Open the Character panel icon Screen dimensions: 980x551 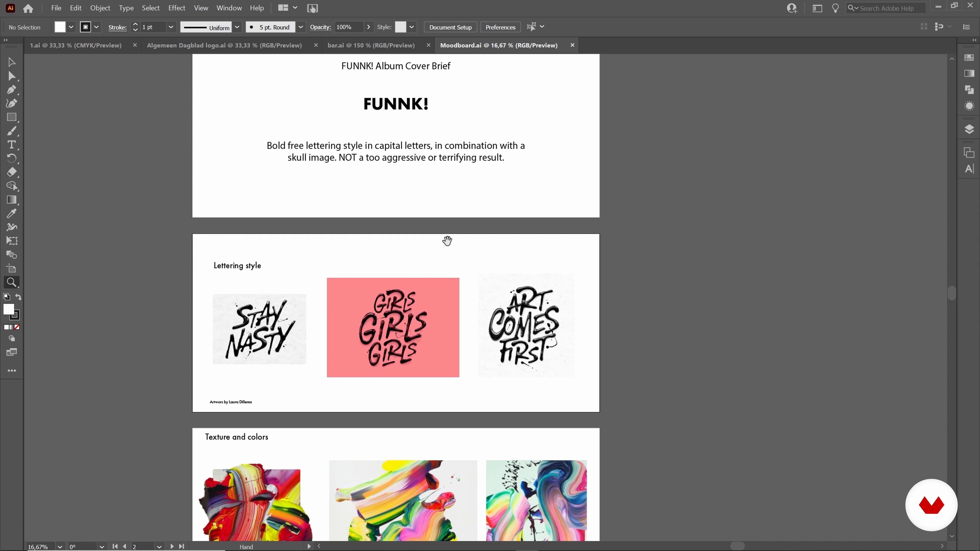tap(969, 169)
